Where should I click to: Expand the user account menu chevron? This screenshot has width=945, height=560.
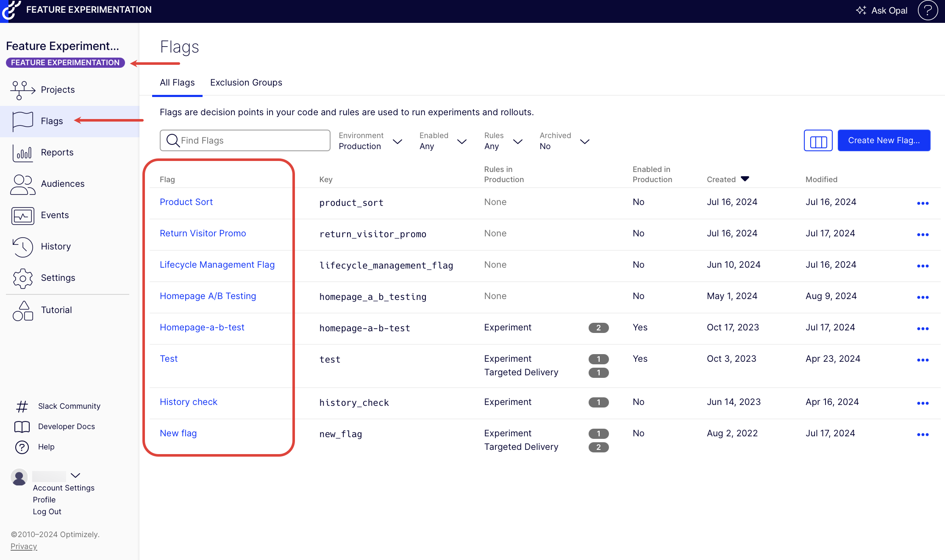point(75,475)
